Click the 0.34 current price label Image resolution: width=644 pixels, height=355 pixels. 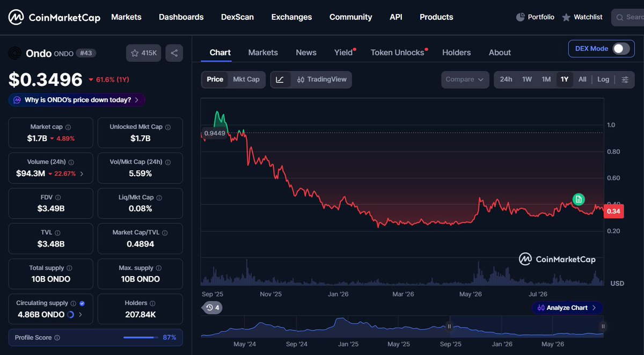tap(613, 212)
